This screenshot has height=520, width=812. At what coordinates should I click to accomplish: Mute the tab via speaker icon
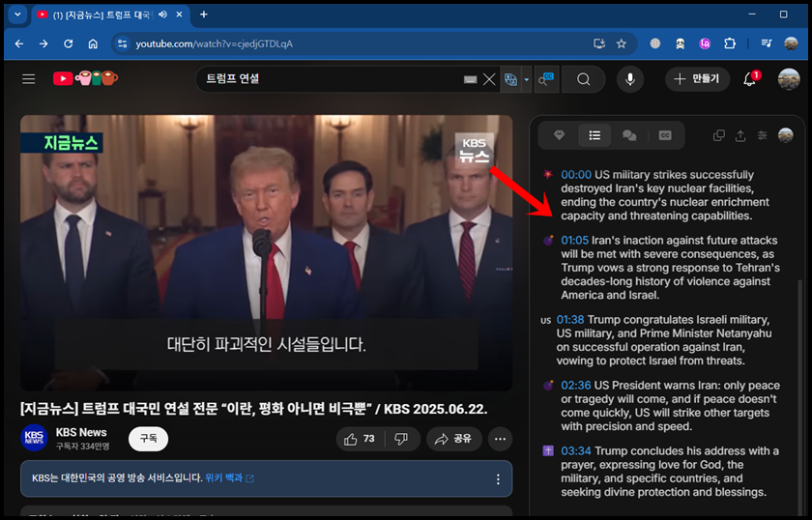(163, 14)
